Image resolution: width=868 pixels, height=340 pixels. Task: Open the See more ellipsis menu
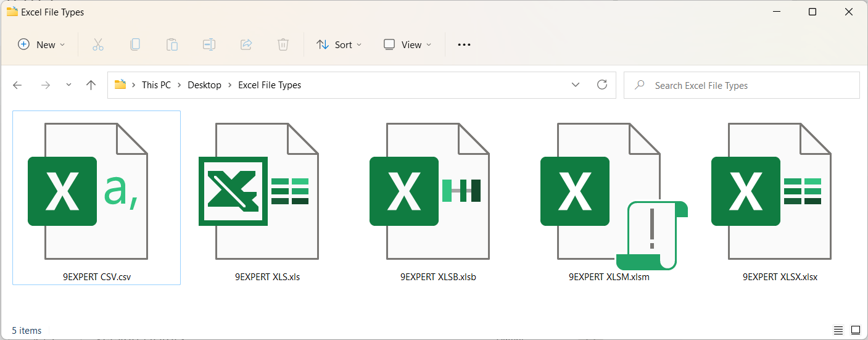[x=464, y=44]
